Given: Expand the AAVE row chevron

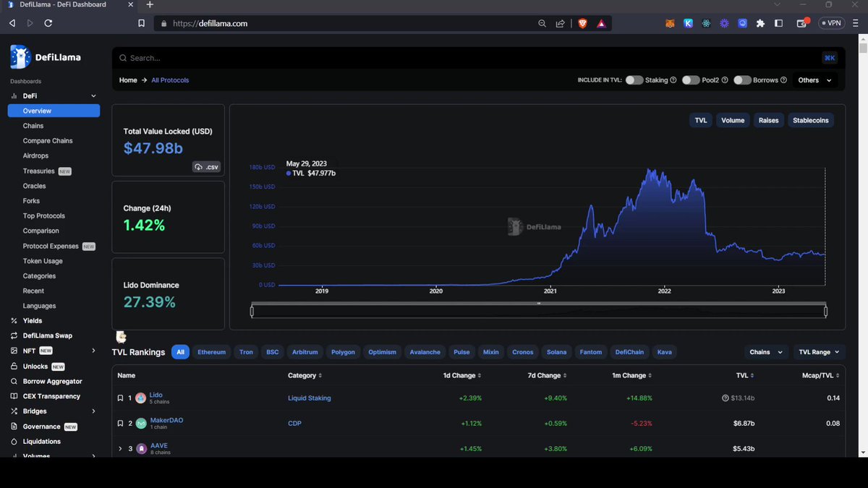Looking at the screenshot, I should pos(120,449).
